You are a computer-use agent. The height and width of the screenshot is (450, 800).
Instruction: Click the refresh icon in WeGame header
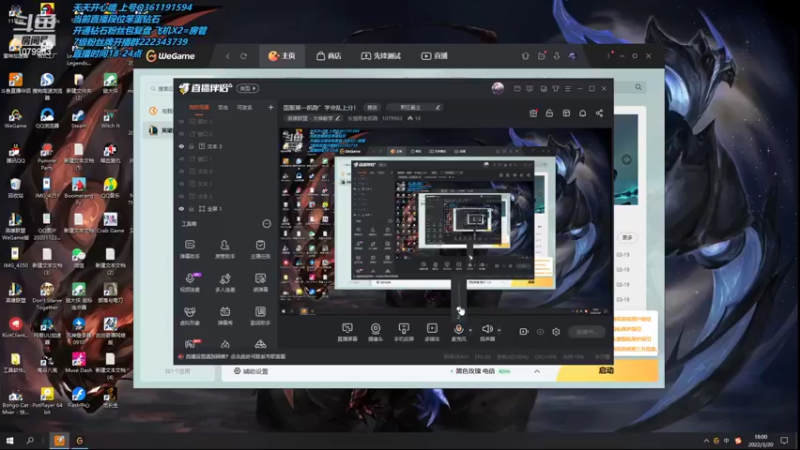tap(243, 56)
